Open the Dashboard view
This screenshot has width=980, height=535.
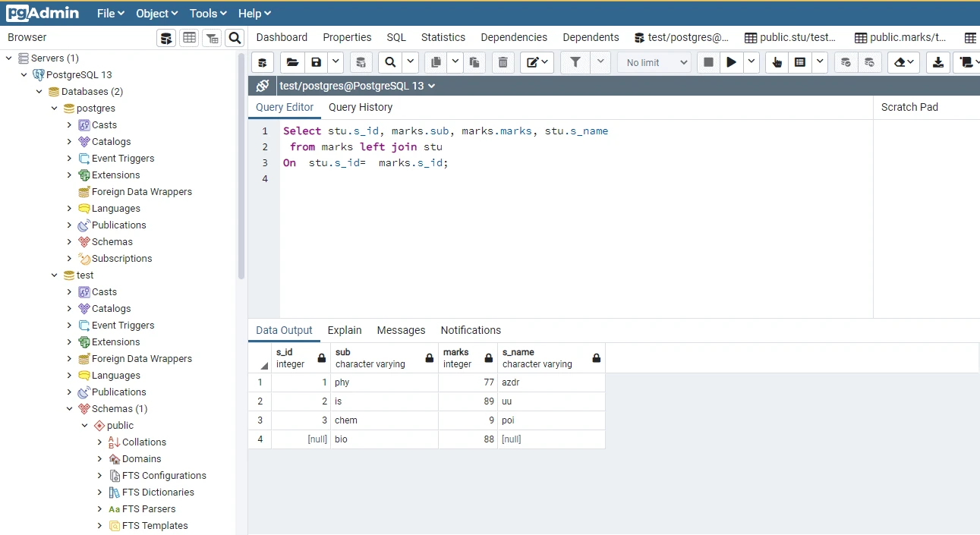(x=281, y=36)
